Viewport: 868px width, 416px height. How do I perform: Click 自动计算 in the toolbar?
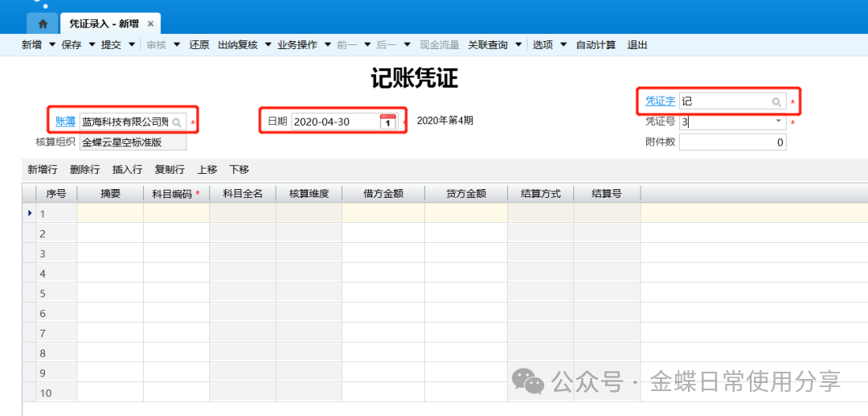coord(596,45)
